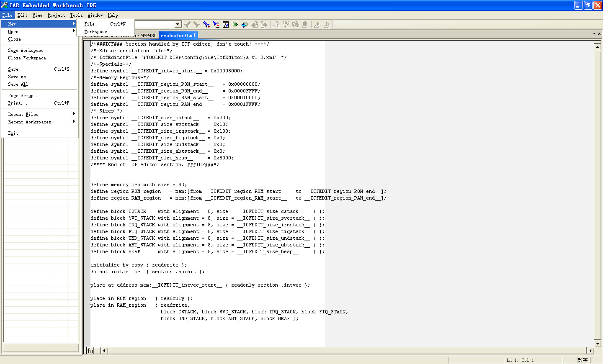Click the 'define block CSTACK' code line
Screen dimensions: 603x364
[x=207, y=211]
